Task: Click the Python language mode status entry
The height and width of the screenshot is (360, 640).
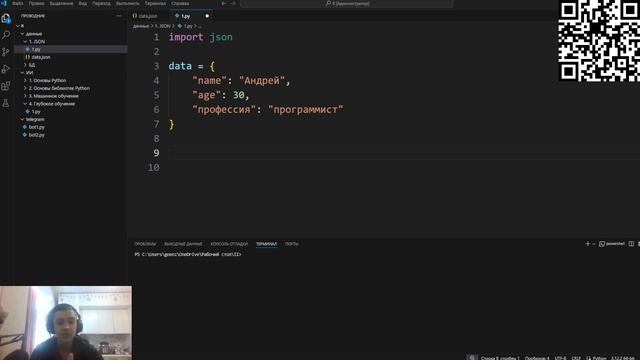Action: point(596,358)
